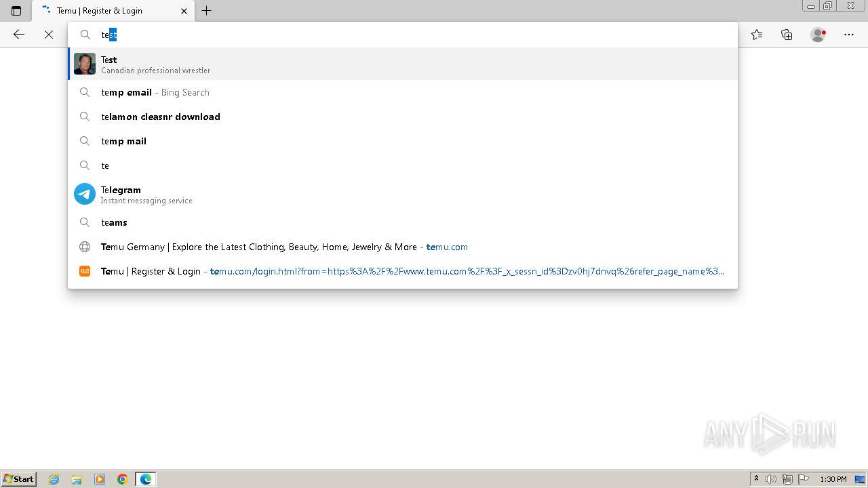Screen dimensions: 868x488
Task: Launch Google Chrome from taskbar
Action: [x=123, y=479]
